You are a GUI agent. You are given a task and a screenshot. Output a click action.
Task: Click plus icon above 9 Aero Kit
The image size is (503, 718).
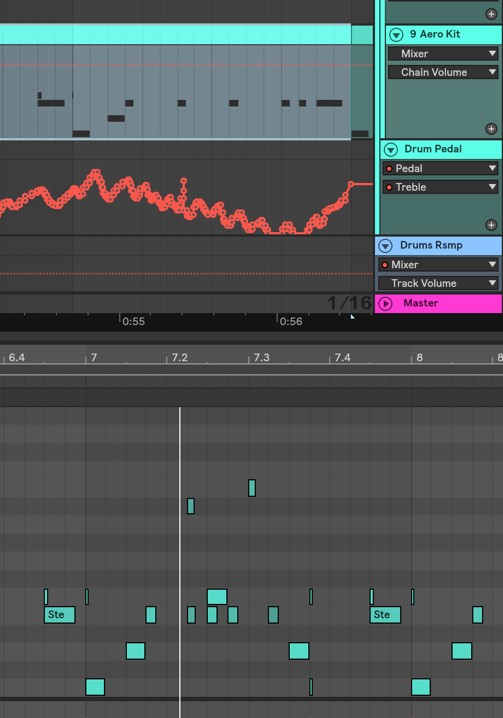click(491, 14)
